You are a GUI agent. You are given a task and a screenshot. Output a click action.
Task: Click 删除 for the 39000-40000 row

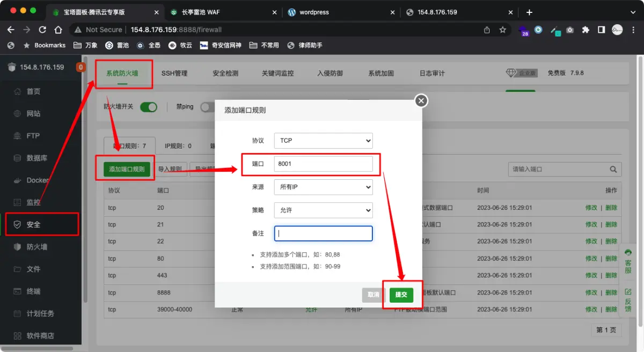pos(611,310)
